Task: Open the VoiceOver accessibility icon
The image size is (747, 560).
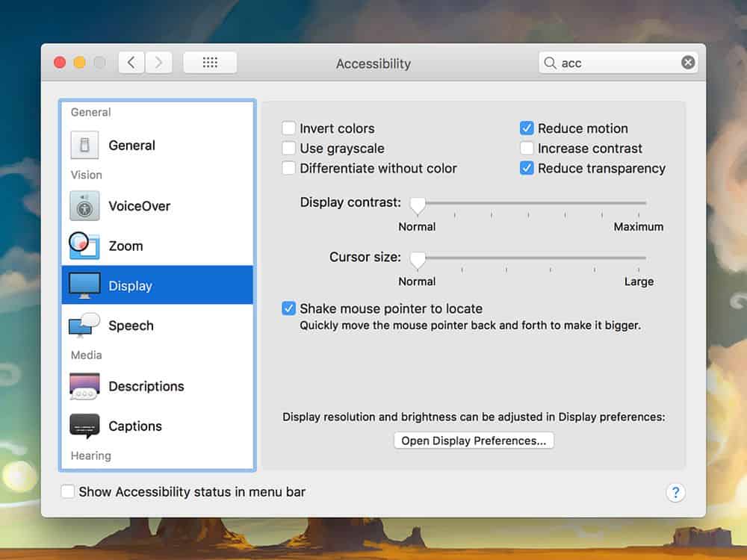Action: (84, 206)
